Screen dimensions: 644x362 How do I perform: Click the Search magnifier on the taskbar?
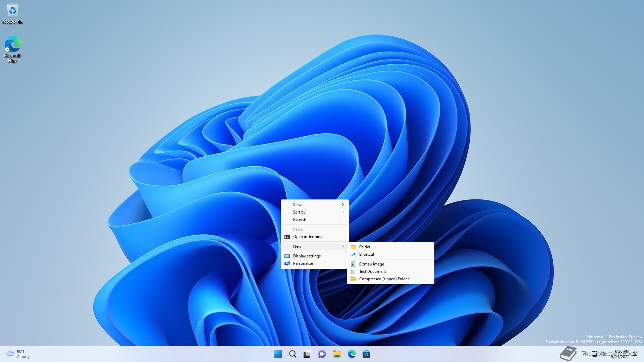click(292, 354)
